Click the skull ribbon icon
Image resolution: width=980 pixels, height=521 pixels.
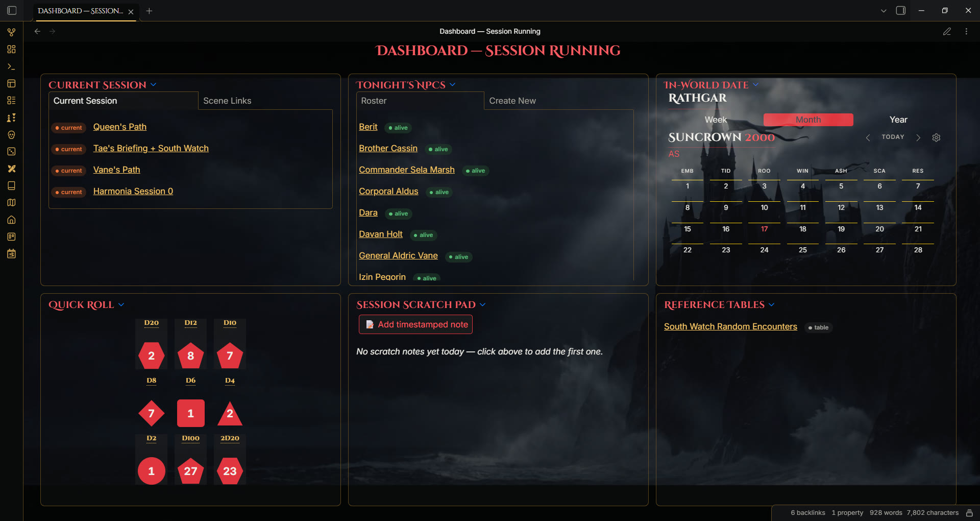point(11,135)
